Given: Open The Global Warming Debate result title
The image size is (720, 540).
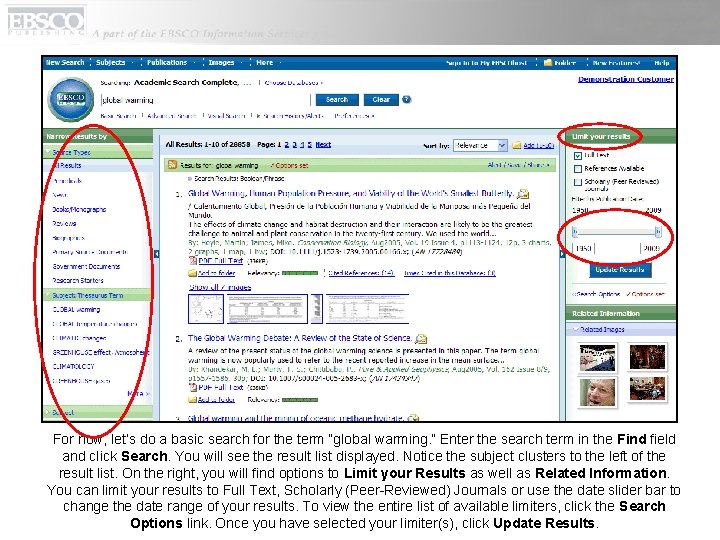Looking at the screenshot, I should tap(300, 338).
